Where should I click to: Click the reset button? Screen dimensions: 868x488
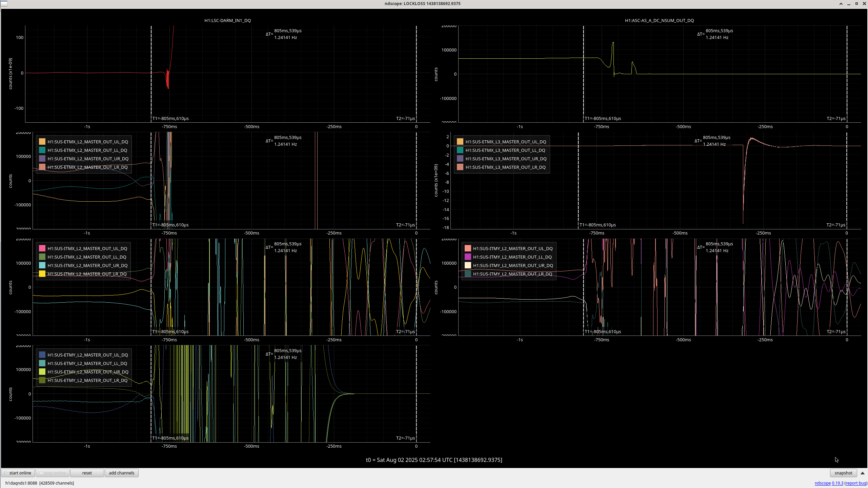pyautogui.click(x=87, y=473)
